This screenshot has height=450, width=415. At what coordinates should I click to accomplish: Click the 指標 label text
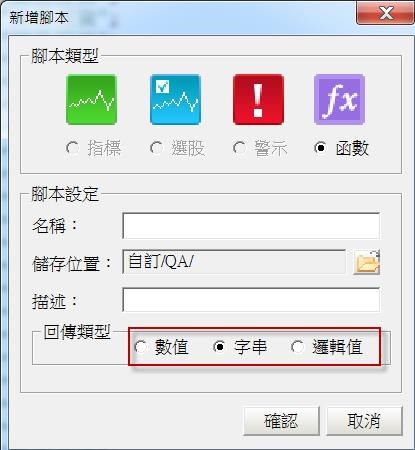[x=104, y=148]
